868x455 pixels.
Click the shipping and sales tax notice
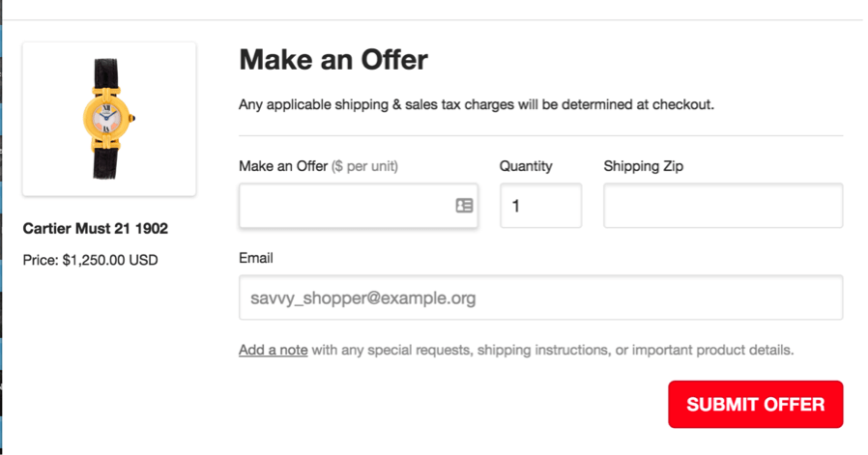click(x=477, y=104)
